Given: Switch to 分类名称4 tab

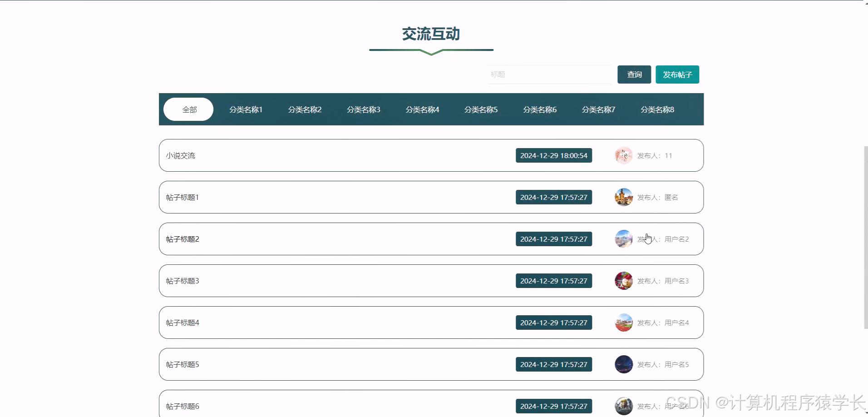Looking at the screenshot, I should (x=422, y=109).
